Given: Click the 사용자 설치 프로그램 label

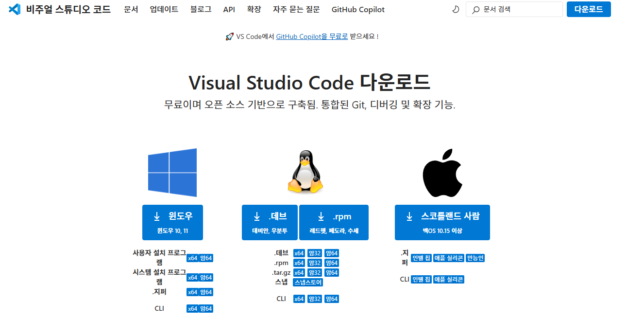Looking at the screenshot, I should (x=159, y=257).
